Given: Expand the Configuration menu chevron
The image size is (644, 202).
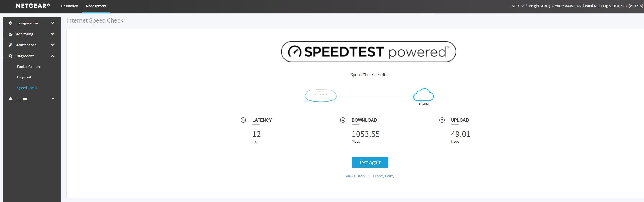Looking at the screenshot, I should (x=53, y=23).
